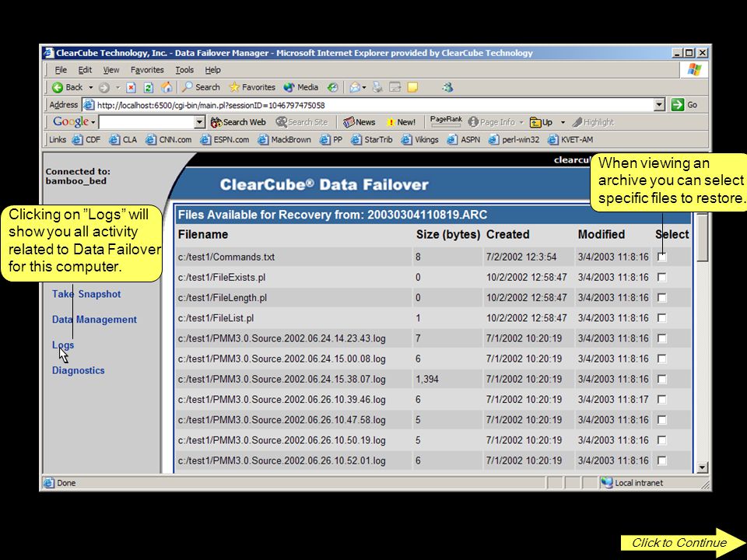The image size is (747, 560).
Task: Open the Favorites menu
Action: click(x=147, y=70)
